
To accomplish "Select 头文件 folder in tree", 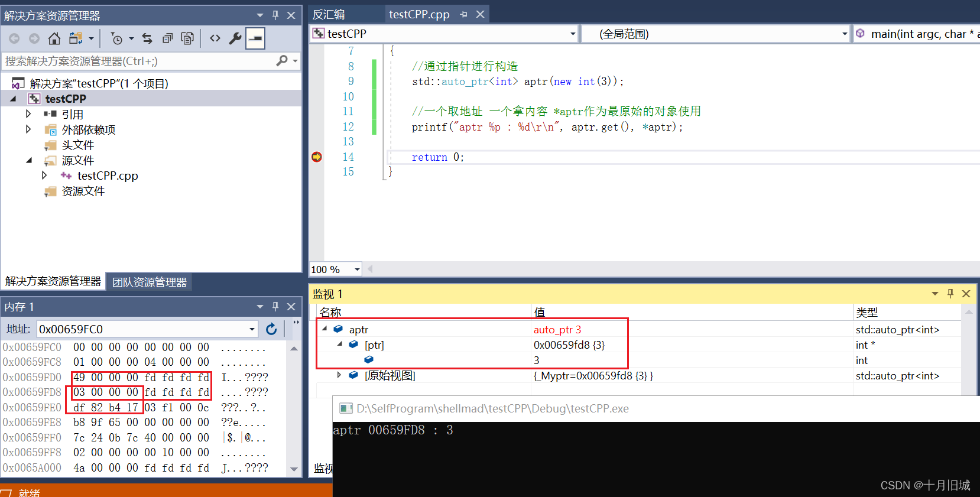I will pos(78,145).
